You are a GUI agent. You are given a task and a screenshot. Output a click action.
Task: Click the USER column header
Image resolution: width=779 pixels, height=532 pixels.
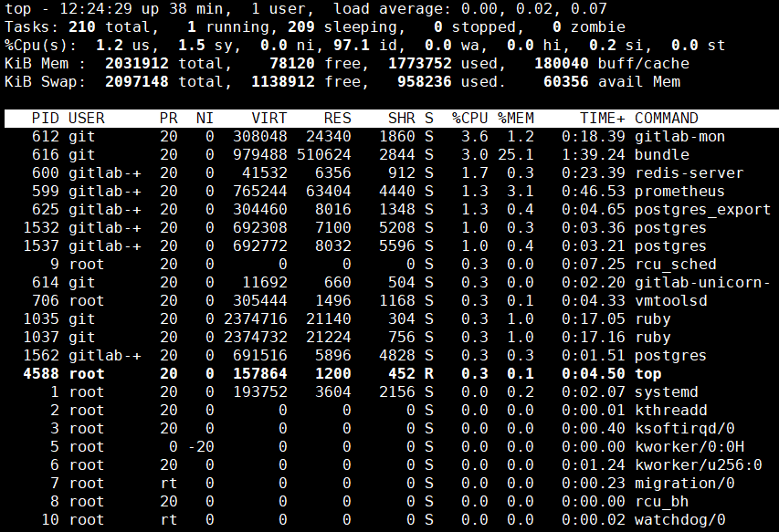[87, 119]
